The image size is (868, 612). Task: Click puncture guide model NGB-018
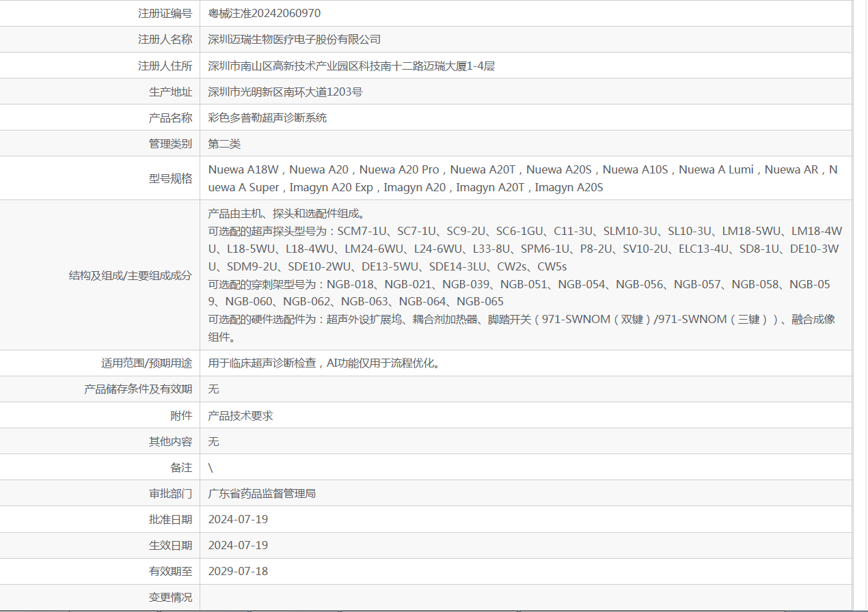click(x=350, y=284)
